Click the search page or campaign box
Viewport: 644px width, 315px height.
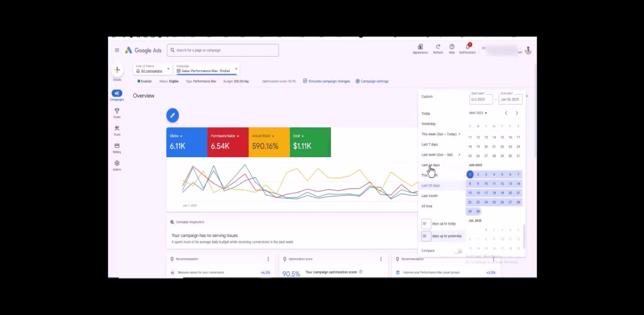click(223, 50)
